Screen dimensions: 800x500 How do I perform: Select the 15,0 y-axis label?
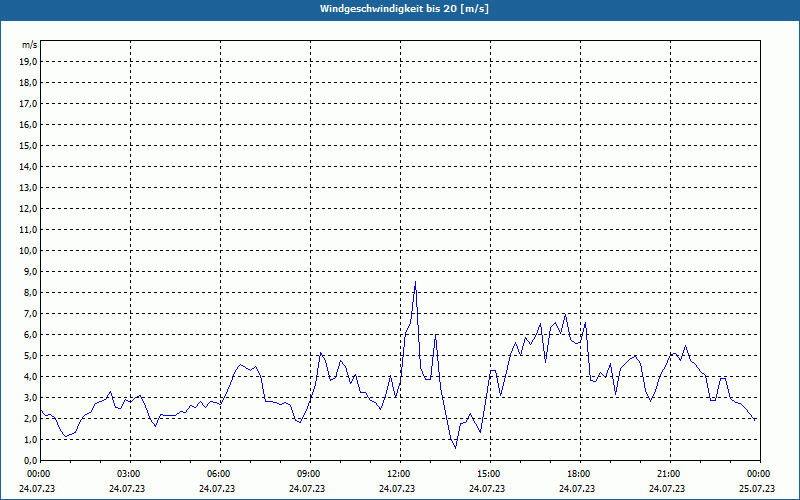(28, 145)
